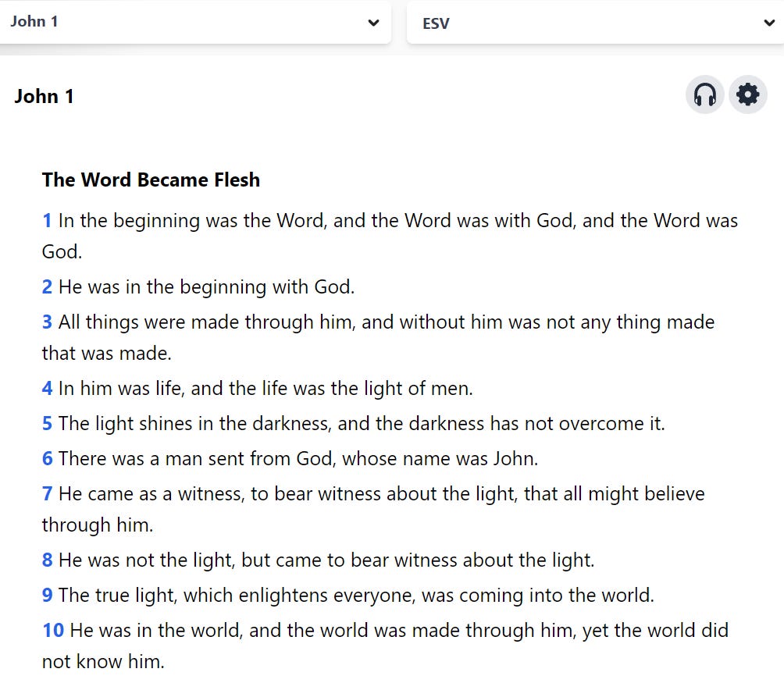Click text "In him was life, and the life"
The image size is (784, 683).
point(173,388)
